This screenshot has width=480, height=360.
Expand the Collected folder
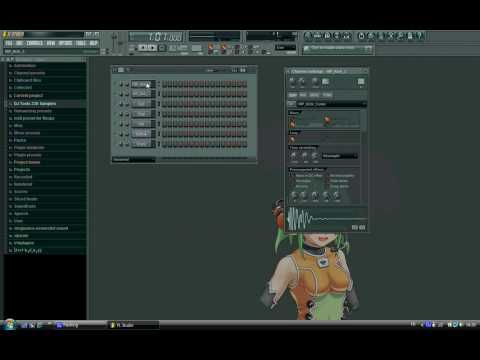tap(23, 88)
